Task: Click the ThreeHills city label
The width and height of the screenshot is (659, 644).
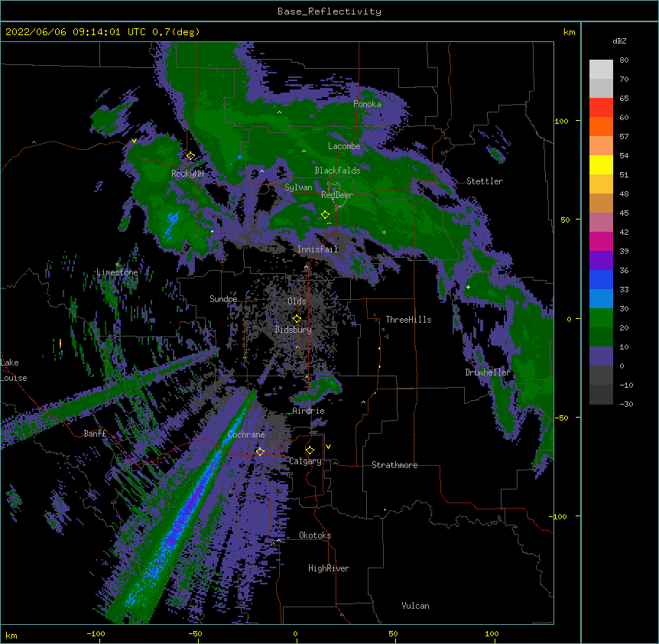Action: (x=408, y=320)
